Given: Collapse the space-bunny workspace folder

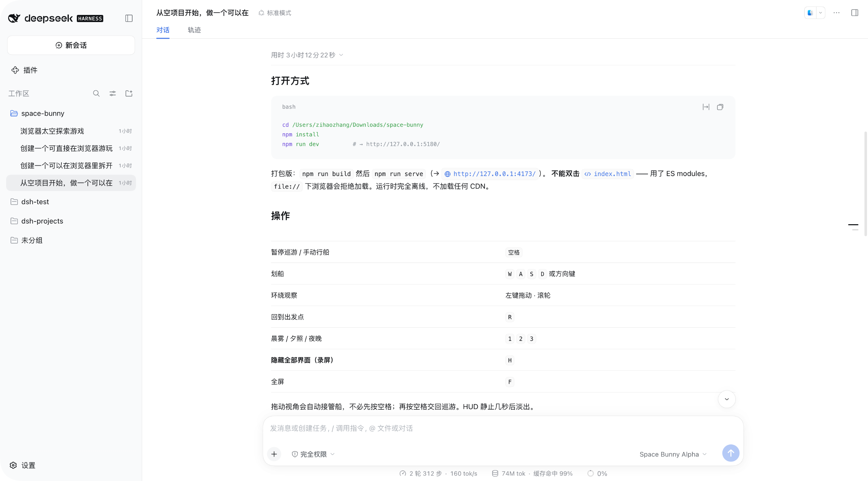Looking at the screenshot, I should 71,113.
